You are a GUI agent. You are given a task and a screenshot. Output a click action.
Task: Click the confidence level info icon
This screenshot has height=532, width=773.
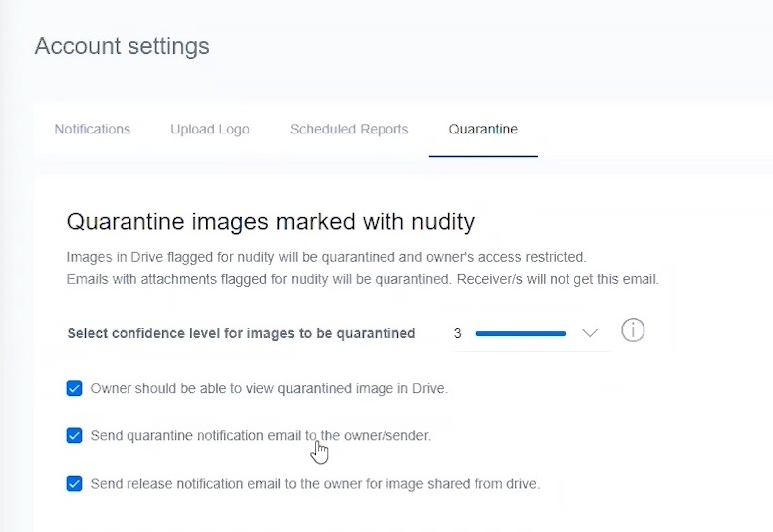pyautogui.click(x=633, y=330)
